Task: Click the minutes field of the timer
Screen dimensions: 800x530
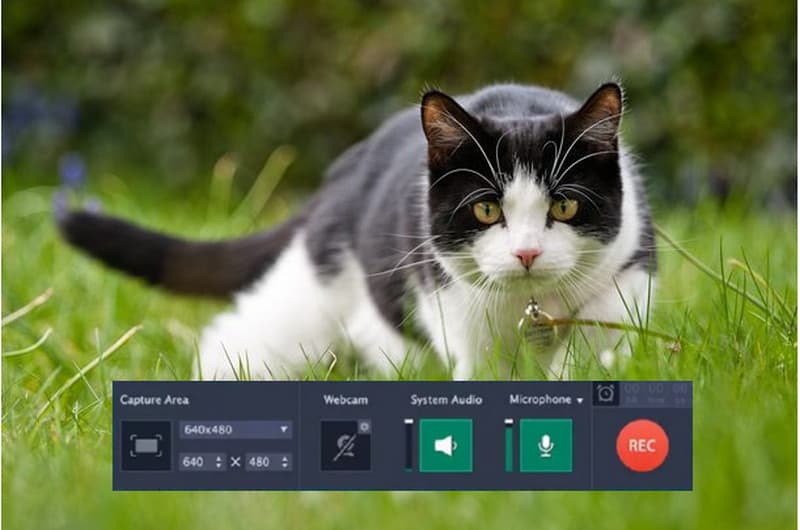Action: click(655, 393)
